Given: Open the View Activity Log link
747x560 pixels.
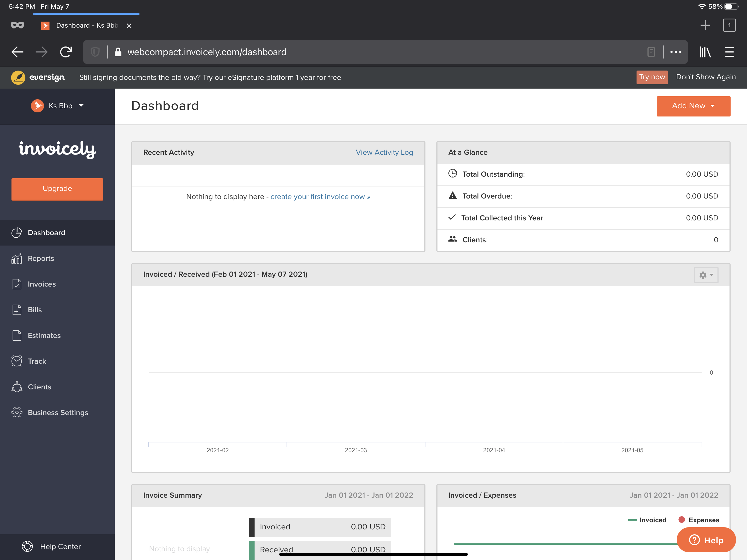Looking at the screenshot, I should tap(384, 152).
